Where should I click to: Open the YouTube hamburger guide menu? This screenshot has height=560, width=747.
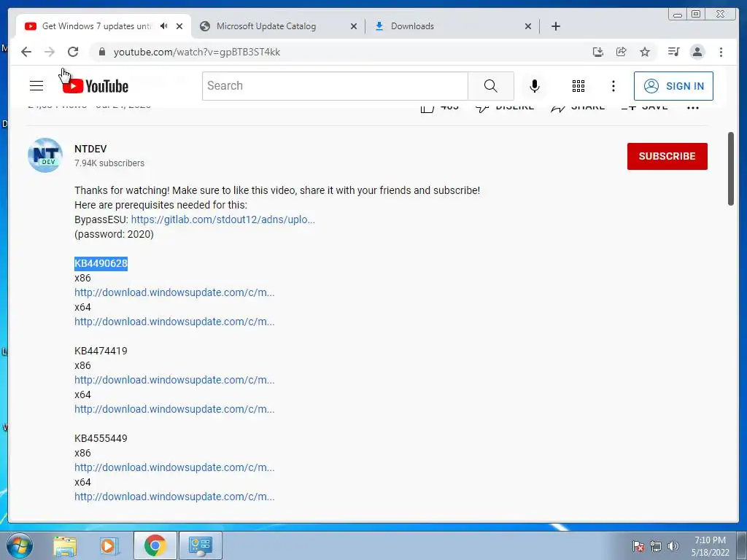pyautogui.click(x=36, y=86)
